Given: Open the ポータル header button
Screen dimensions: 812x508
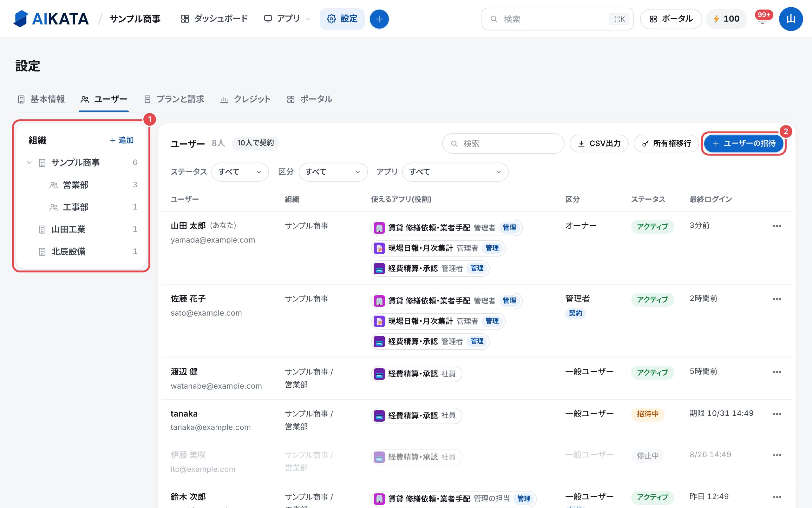Looking at the screenshot, I should point(671,19).
